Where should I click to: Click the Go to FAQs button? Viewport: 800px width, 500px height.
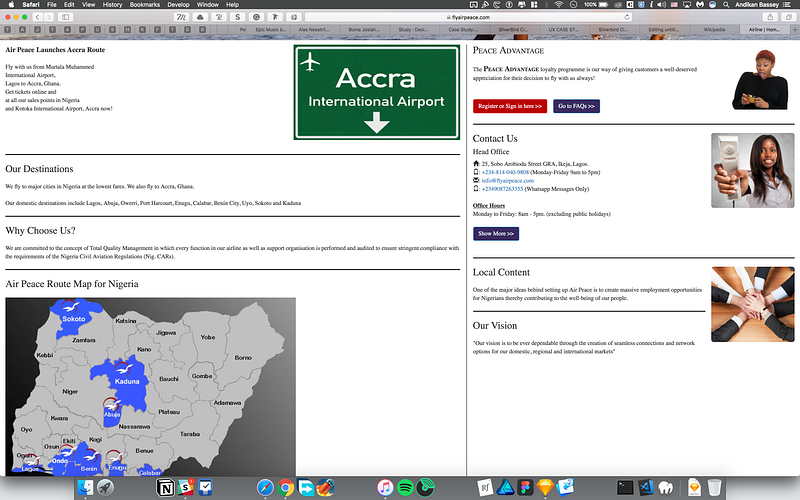[576, 106]
